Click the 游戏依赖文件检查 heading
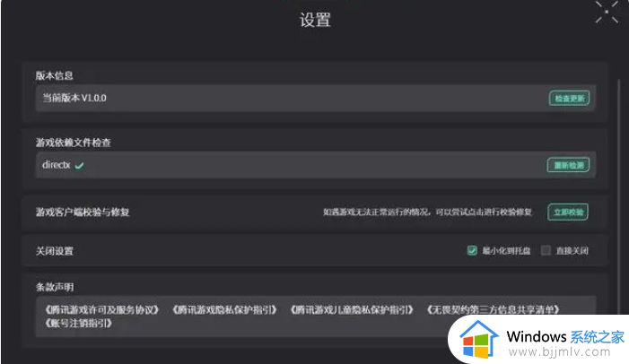629x364 pixels. (73, 143)
